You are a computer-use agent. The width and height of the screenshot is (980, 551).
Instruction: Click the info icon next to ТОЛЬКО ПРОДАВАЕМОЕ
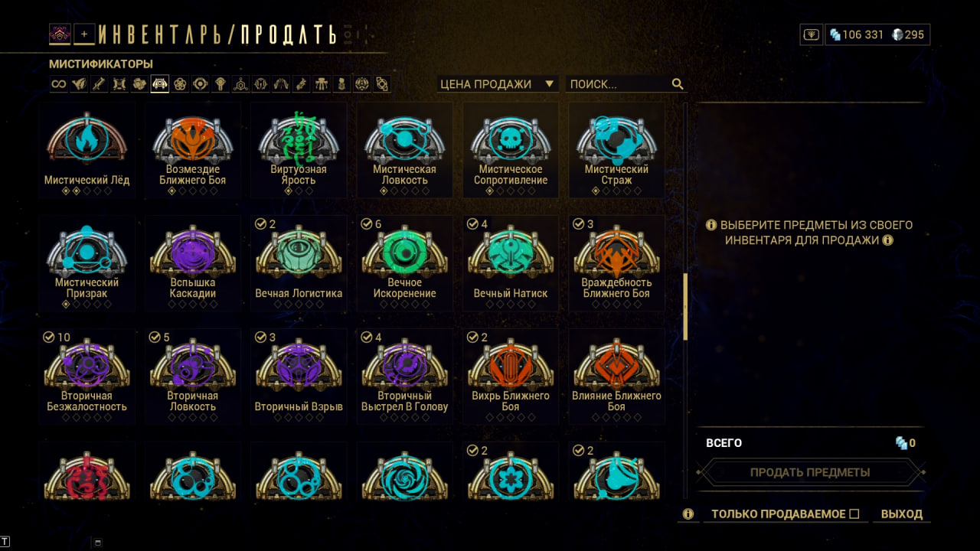(x=688, y=514)
